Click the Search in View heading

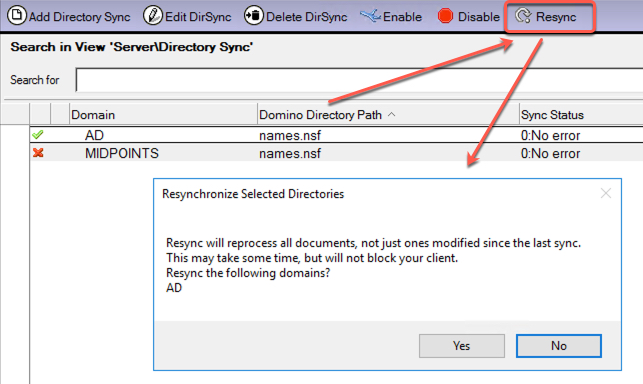pyautogui.click(x=132, y=47)
